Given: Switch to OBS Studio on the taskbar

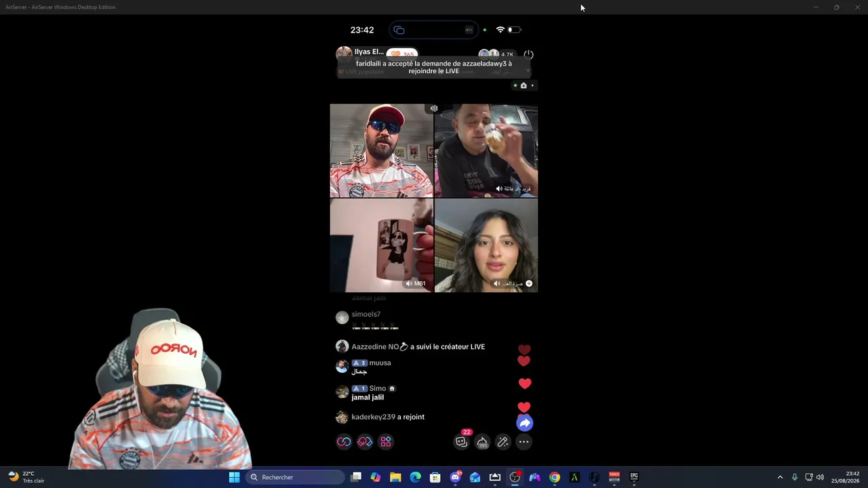Looking at the screenshot, I should click(515, 477).
